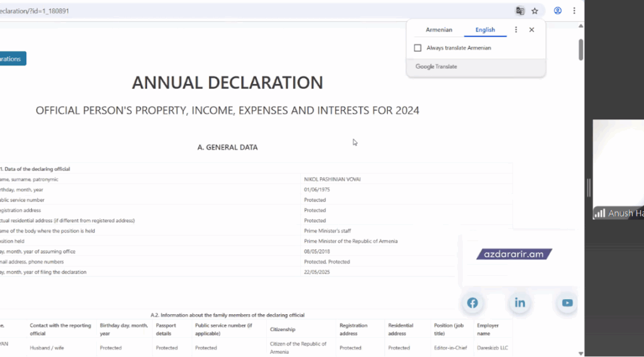The image size is (644, 357).
Task: Bookmark this page with the star icon
Action: click(535, 11)
